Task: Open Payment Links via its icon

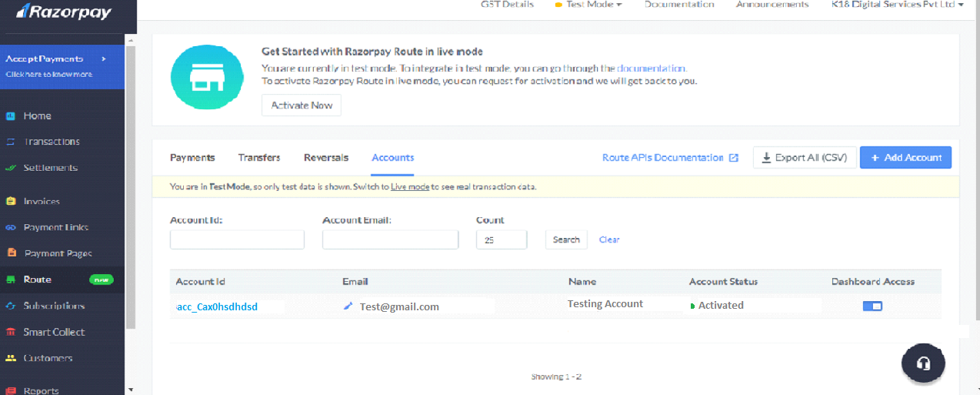Action: pos(11,228)
